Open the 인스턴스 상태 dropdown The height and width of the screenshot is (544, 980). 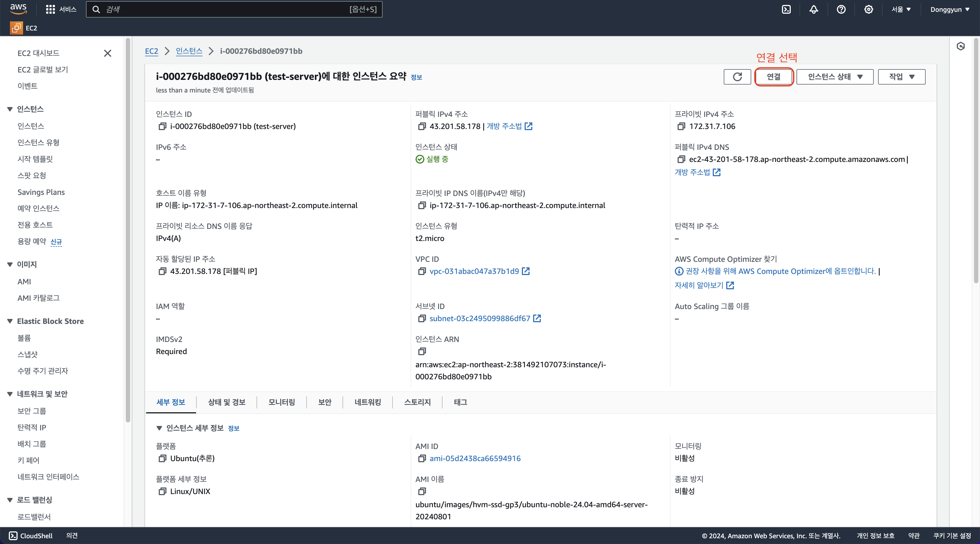coord(835,77)
